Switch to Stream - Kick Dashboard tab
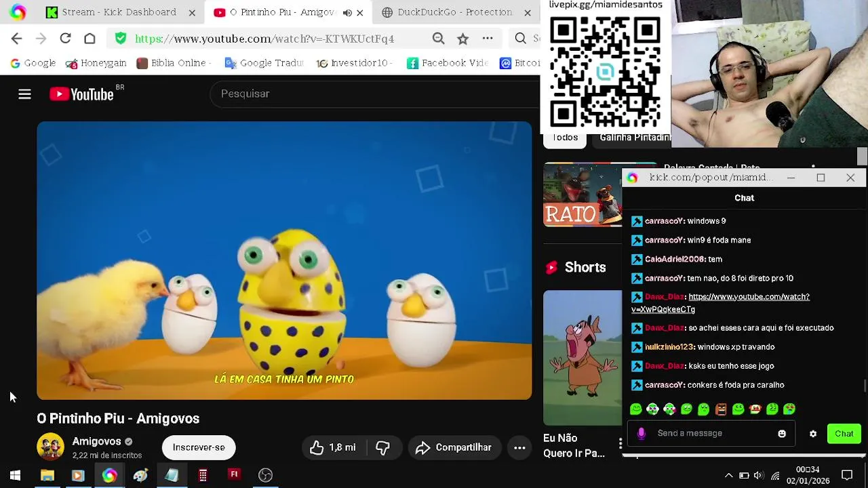This screenshot has height=488, width=868. click(x=119, y=12)
